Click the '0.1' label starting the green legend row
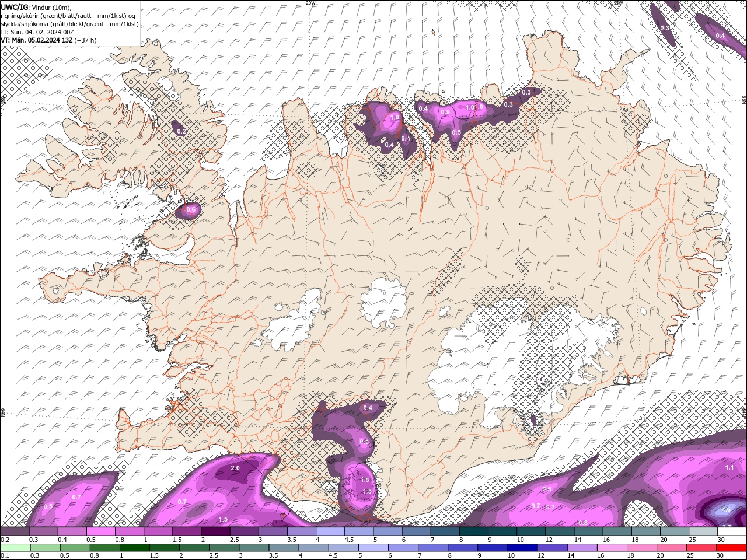The width and height of the screenshot is (747, 560). (5, 555)
